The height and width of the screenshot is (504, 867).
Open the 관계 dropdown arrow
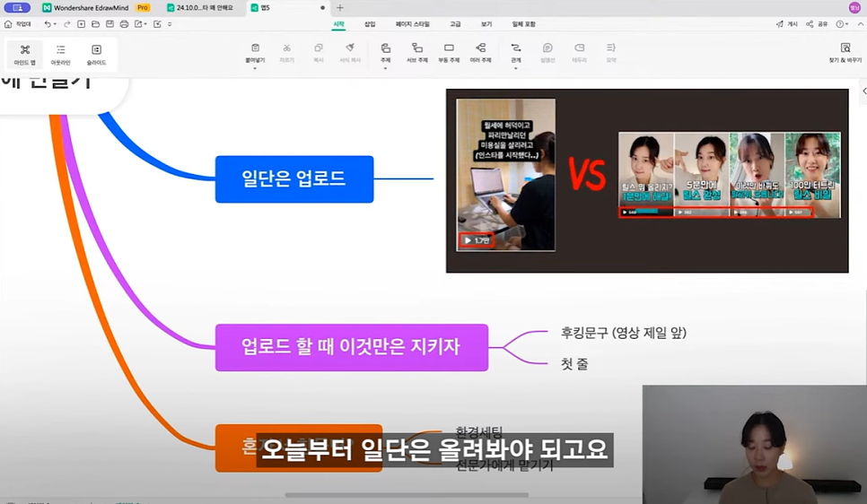click(516, 68)
